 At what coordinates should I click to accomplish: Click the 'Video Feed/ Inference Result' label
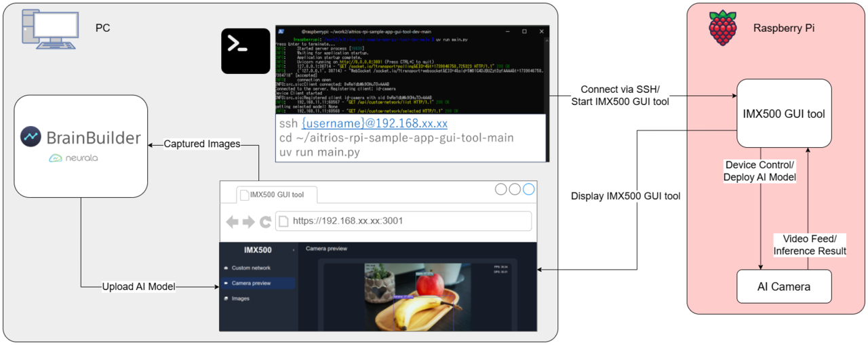coord(810,245)
